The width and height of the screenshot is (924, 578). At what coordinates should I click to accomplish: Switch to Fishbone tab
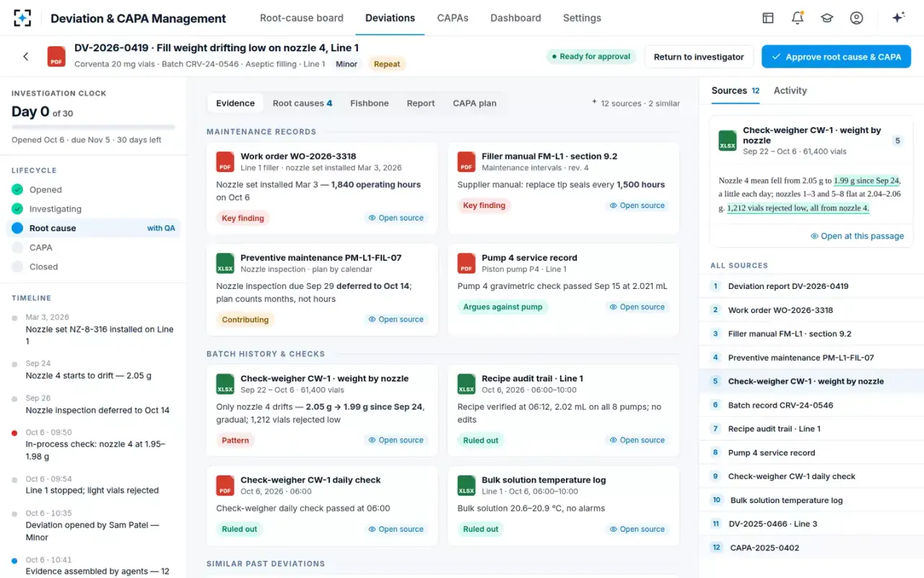click(370, 103)
